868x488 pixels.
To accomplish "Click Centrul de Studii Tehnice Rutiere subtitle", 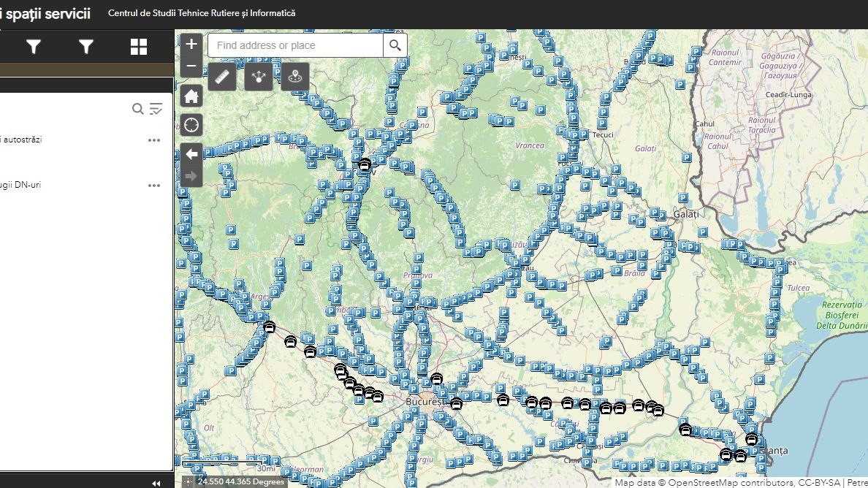I will [x=202, y=12].
